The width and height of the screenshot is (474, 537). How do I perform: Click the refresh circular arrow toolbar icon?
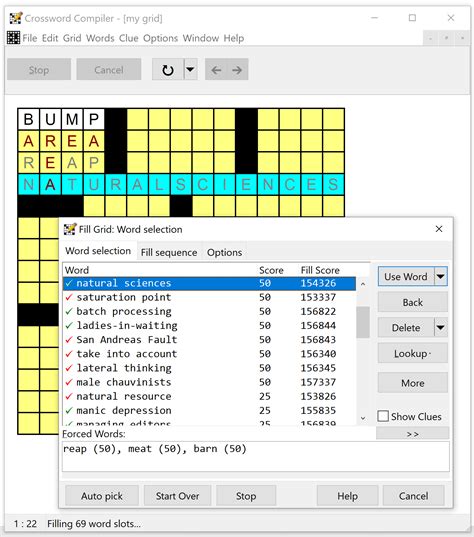point(167,70)
